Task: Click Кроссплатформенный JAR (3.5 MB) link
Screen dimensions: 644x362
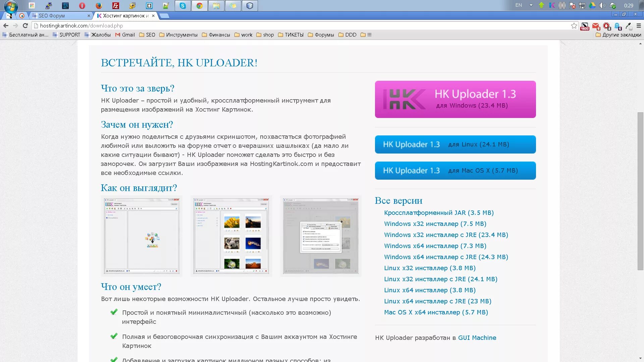Action: [x=439, y=213]
